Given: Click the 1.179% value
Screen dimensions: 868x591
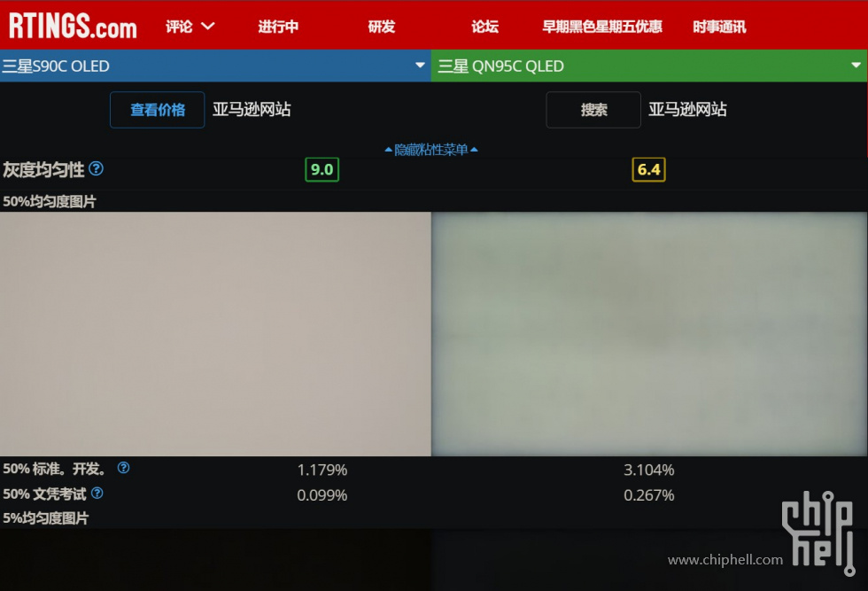Looking at the screenshot, I should pyautogui.click(x=322, y=470).
